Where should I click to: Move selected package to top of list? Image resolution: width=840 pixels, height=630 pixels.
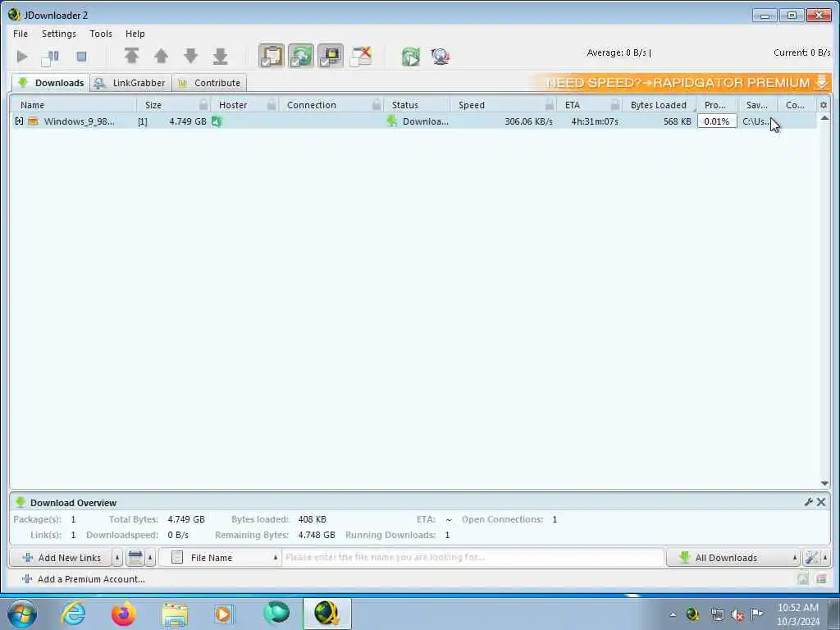pyautogui.click(x=132, y=56)
